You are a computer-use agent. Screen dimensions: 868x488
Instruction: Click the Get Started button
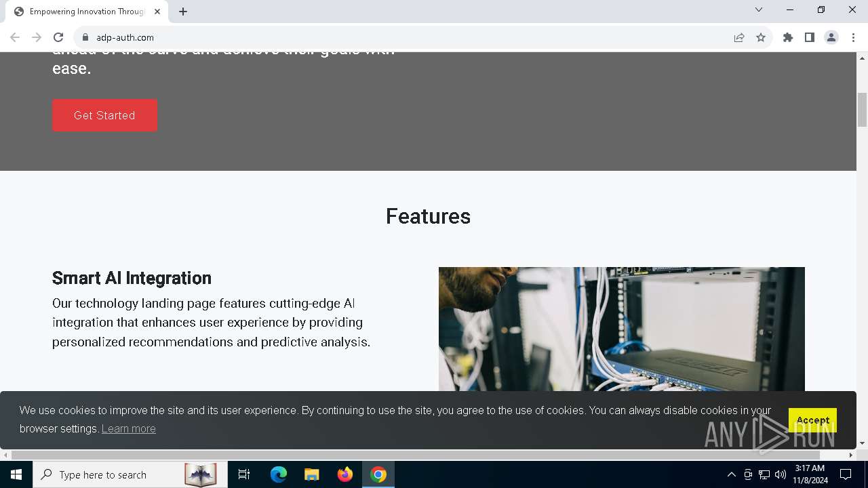[104, 115]
